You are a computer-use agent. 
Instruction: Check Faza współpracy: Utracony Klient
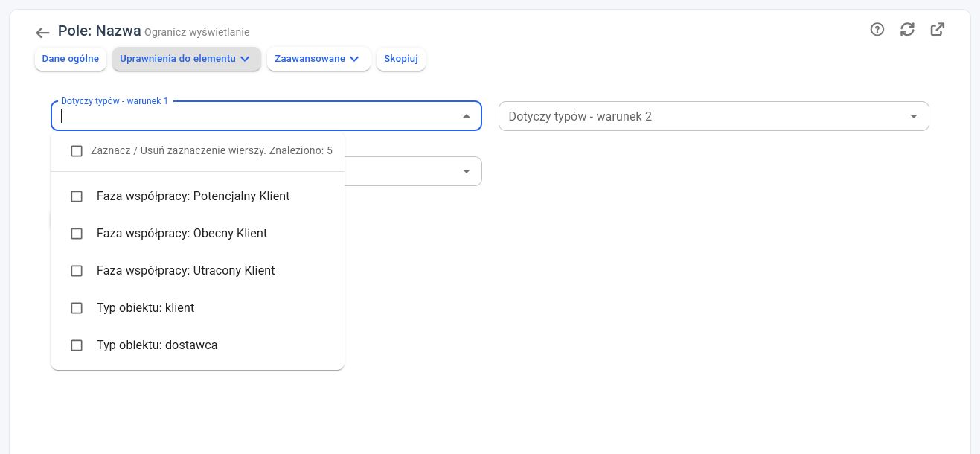click(76, 271)
